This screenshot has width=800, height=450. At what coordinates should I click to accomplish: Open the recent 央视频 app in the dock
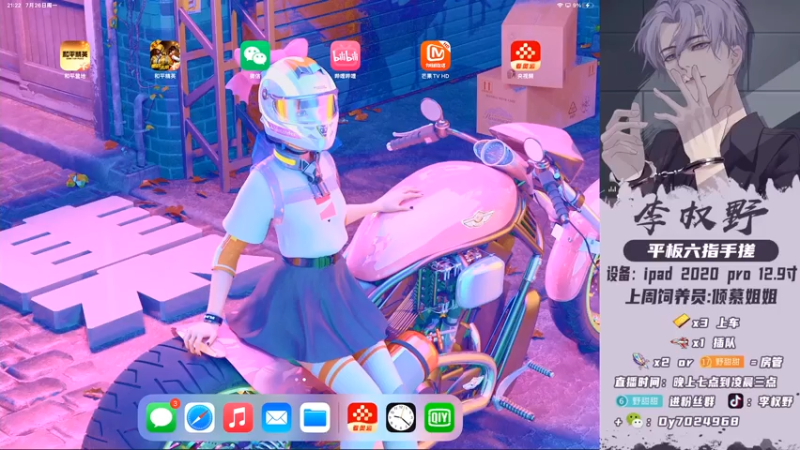[362, 417]
